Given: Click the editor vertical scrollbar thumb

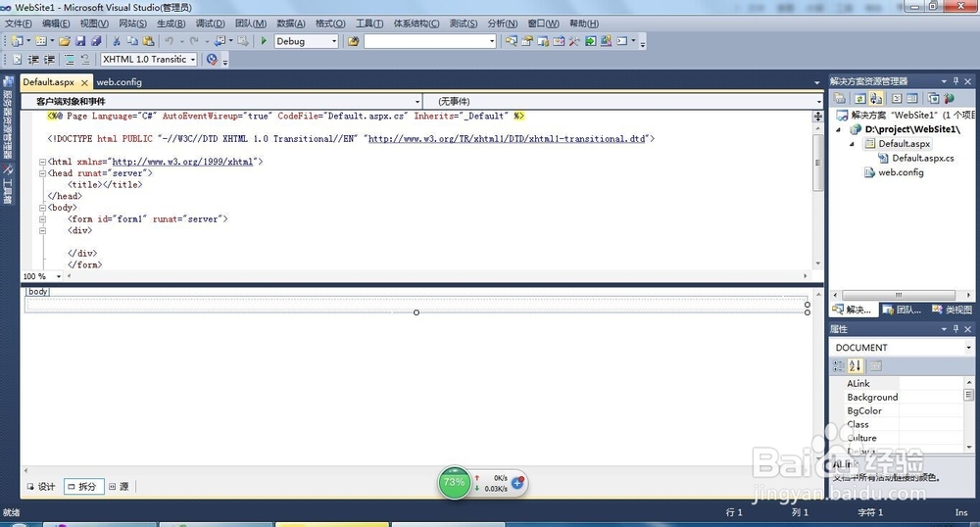Looking at the screenshot, I should [x=817, y=163].
